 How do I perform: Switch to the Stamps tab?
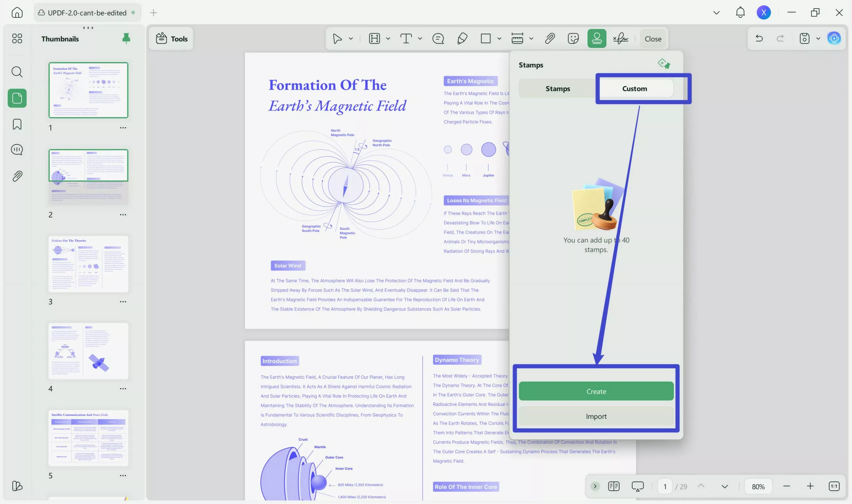pos(557,88)
